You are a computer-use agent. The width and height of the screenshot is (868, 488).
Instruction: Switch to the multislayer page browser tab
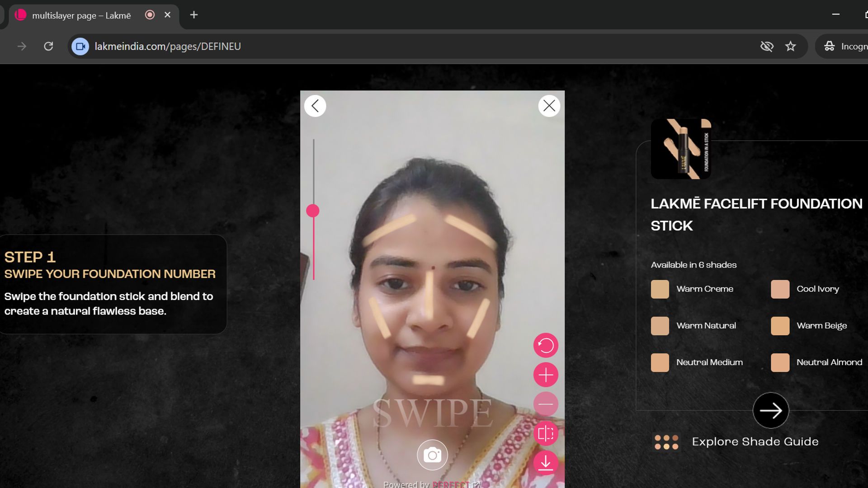pos(81,15)
